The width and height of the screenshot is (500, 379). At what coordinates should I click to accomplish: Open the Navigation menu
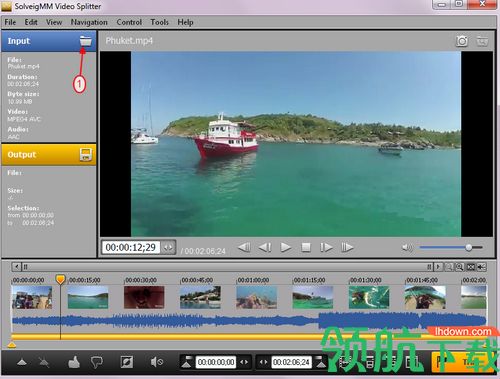pyautogui.click(x=89, y=22)
